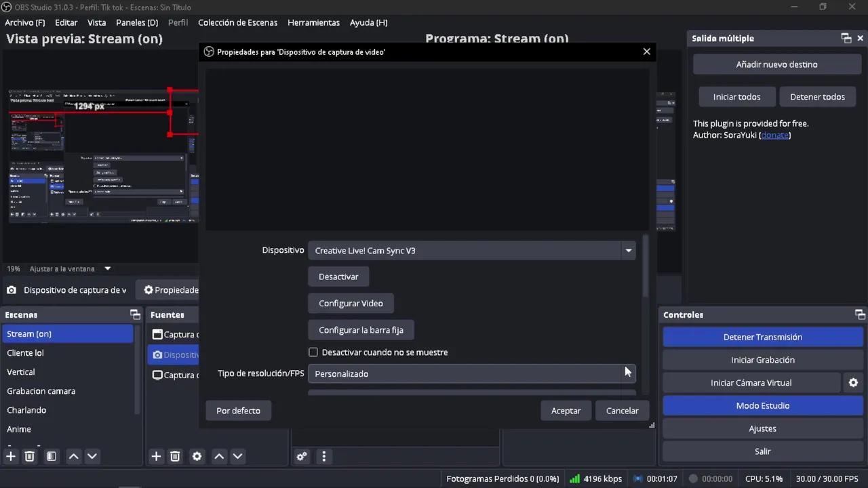Undock the Escenas panel

tap(135, 314)
